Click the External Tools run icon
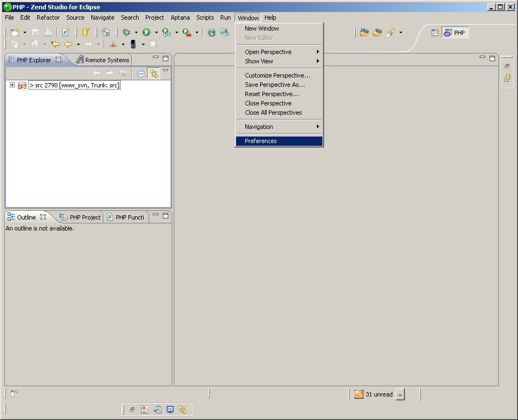Screen dimensions: 518x420 click(187, 32)
